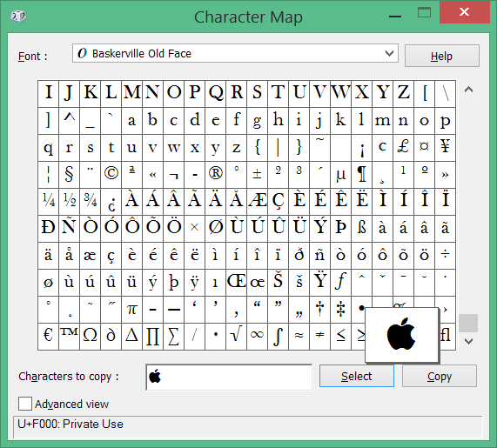Select the product ∏ symbol
This screenshot has width=497, height=448.
(153, 336)
